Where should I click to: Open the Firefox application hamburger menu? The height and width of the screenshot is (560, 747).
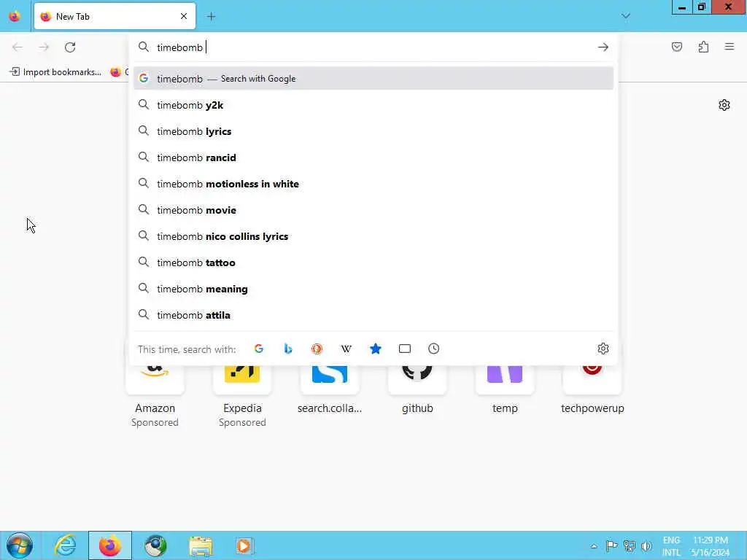729,47
